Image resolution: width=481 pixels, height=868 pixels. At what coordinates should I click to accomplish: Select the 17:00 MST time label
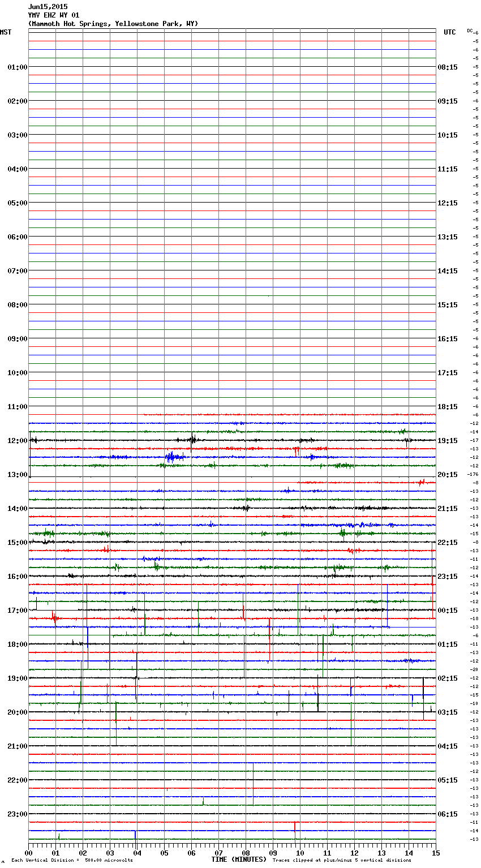18,611
